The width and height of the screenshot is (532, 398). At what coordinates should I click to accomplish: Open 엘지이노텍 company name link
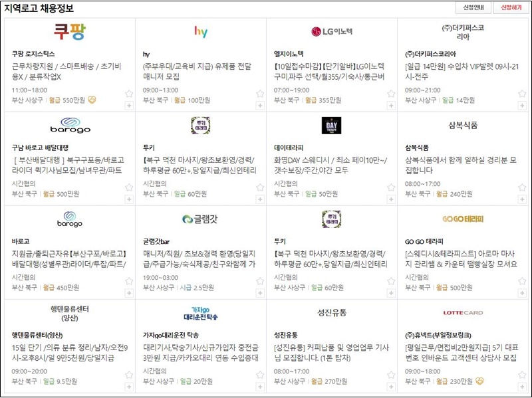(289, 54)
